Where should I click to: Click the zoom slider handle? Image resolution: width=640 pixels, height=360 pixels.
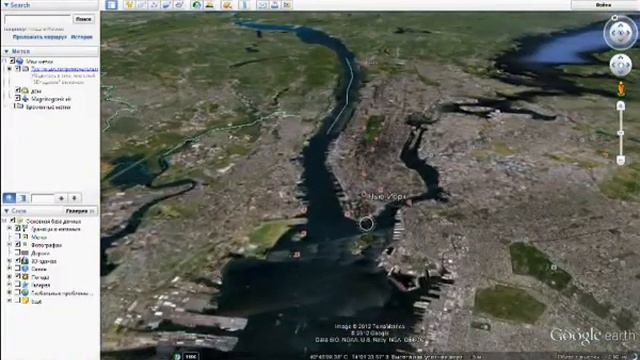pyautogui.click(x=620, y=133)
